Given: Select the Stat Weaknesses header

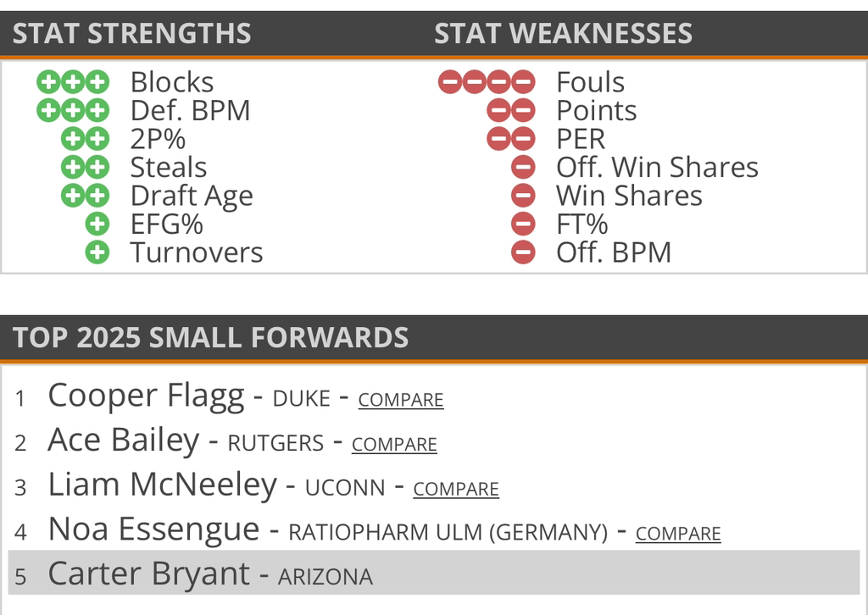Looking at the screenshot, I should (x=563, y=34).
